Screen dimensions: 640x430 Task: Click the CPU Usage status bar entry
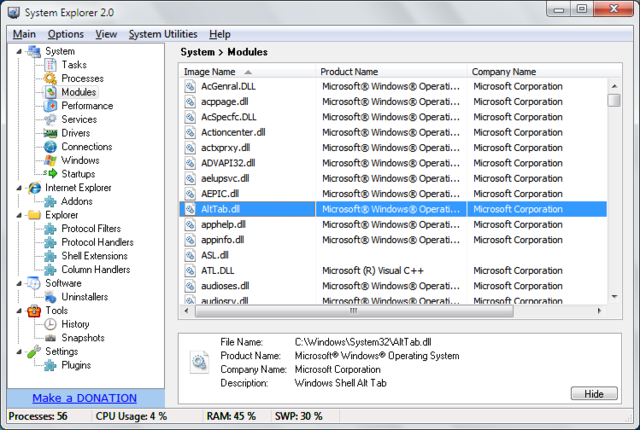[131, 417]
